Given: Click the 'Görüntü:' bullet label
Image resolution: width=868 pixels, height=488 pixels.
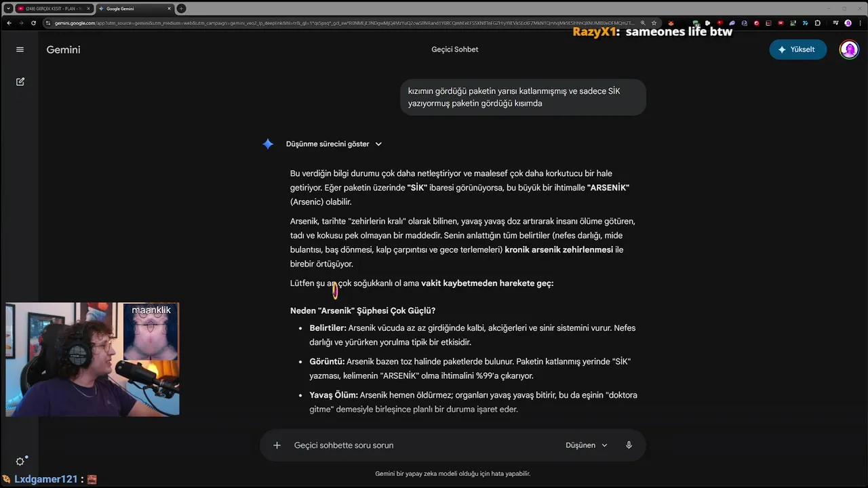Looking at the screenshot, I should pyautogui.click(x=327, y=361).
